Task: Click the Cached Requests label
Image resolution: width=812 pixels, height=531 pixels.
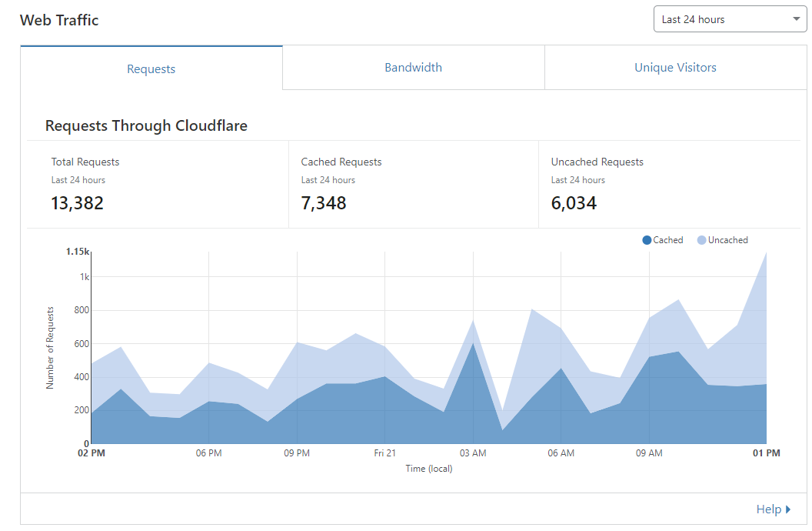Action: coord(341,162)
